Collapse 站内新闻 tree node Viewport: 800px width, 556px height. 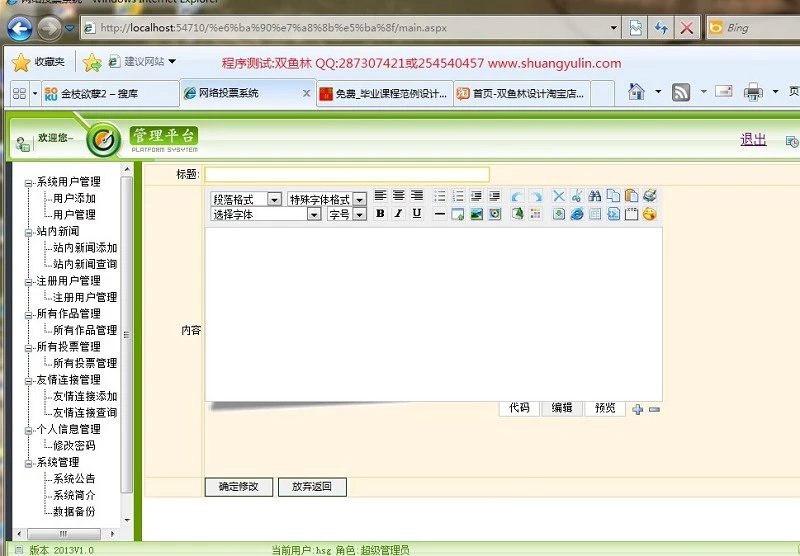29,233
